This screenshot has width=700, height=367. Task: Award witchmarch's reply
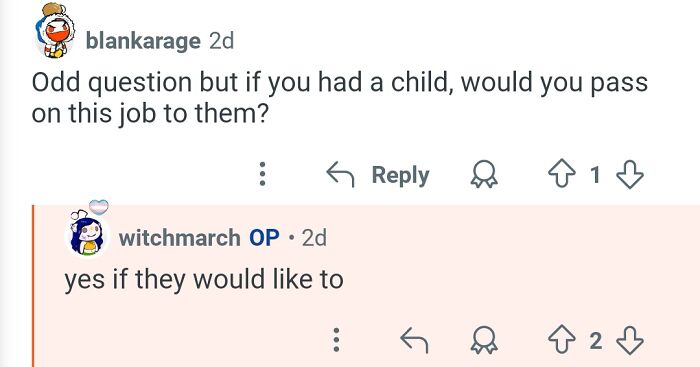484,340
